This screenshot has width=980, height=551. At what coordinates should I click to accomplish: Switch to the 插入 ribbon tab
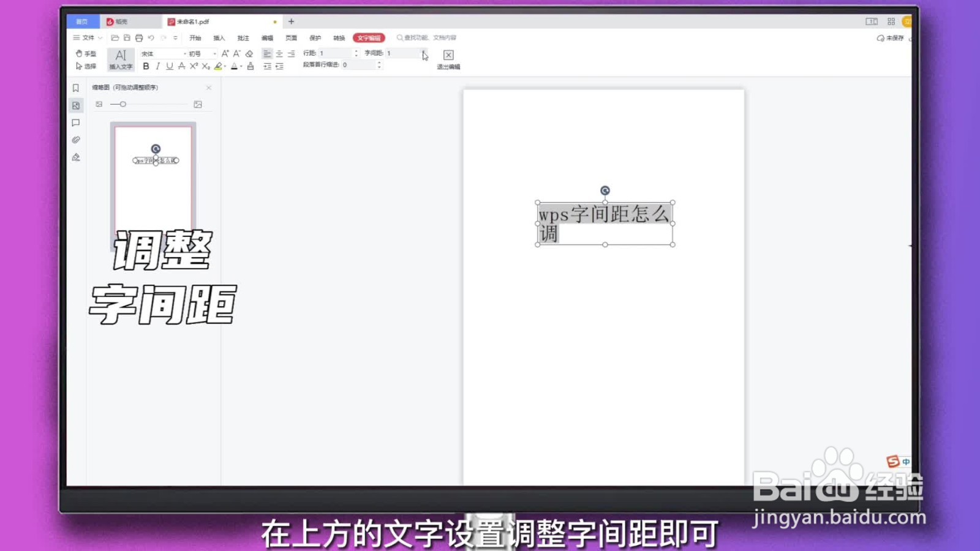220,37
